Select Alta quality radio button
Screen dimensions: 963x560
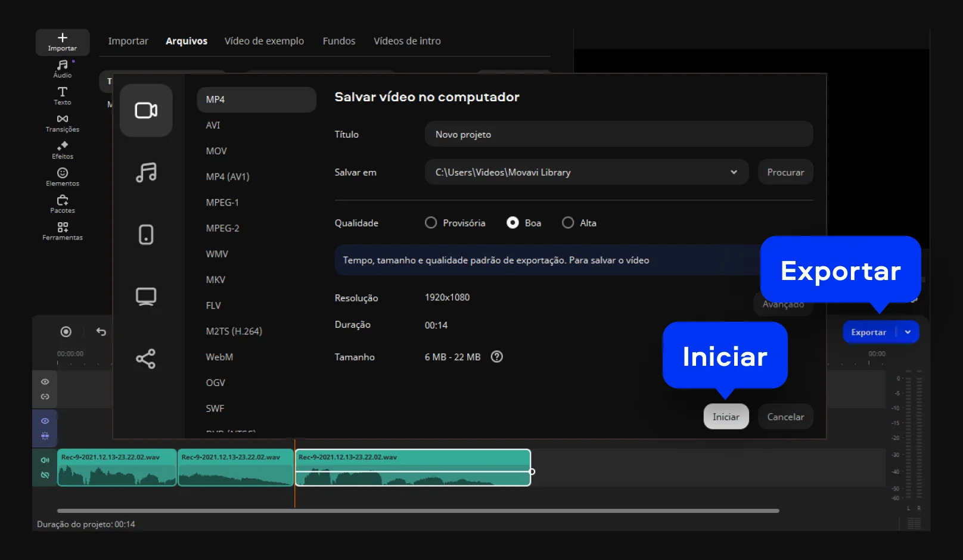tap(568, 223)
